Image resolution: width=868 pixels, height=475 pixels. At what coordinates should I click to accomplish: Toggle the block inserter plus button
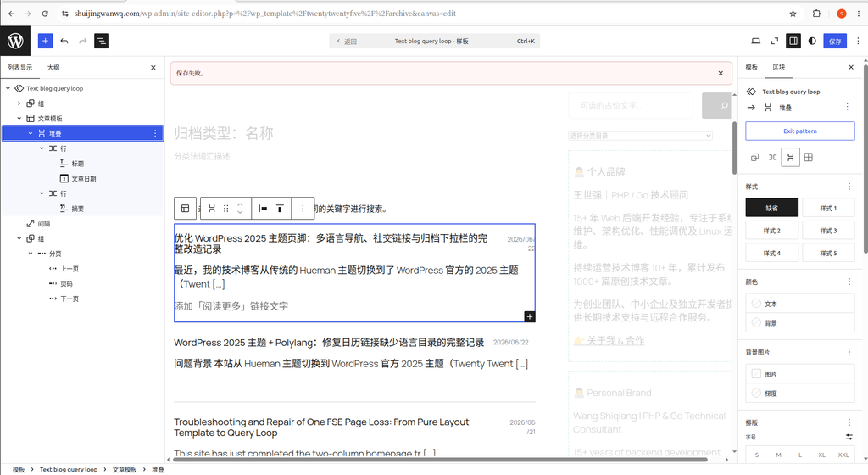(x=46, y=41)
